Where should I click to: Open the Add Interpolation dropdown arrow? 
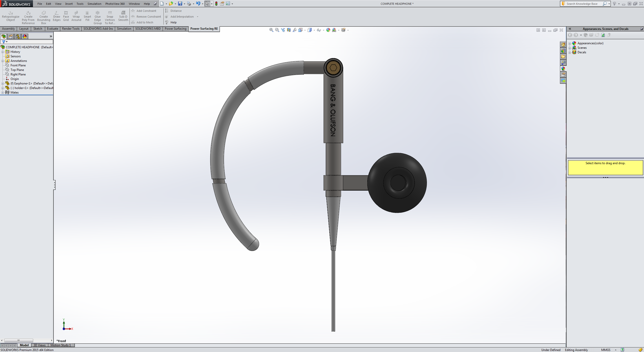[197, 17]
